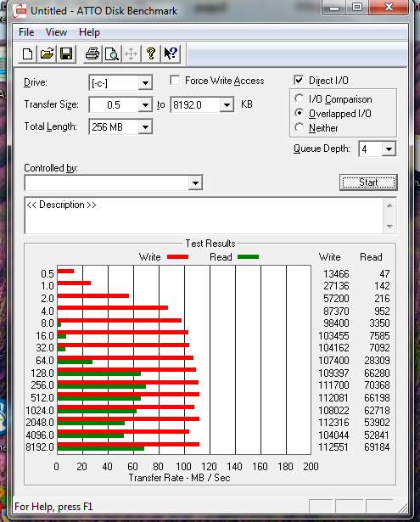Click Description scrollbar up arrow
The height and width of the screenshot is (522, 420).
(x=389, y=205)
